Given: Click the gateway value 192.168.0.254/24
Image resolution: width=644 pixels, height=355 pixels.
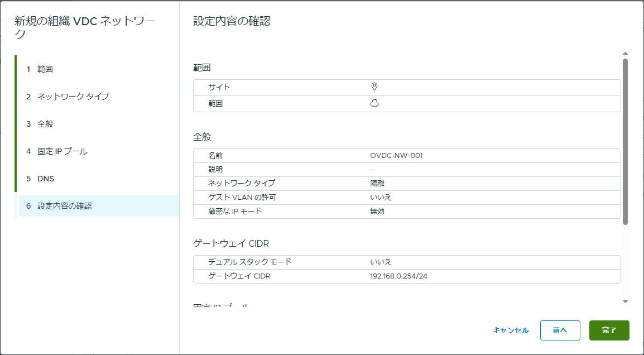Looking at the screenshot, I should click(x=398, y=276).
